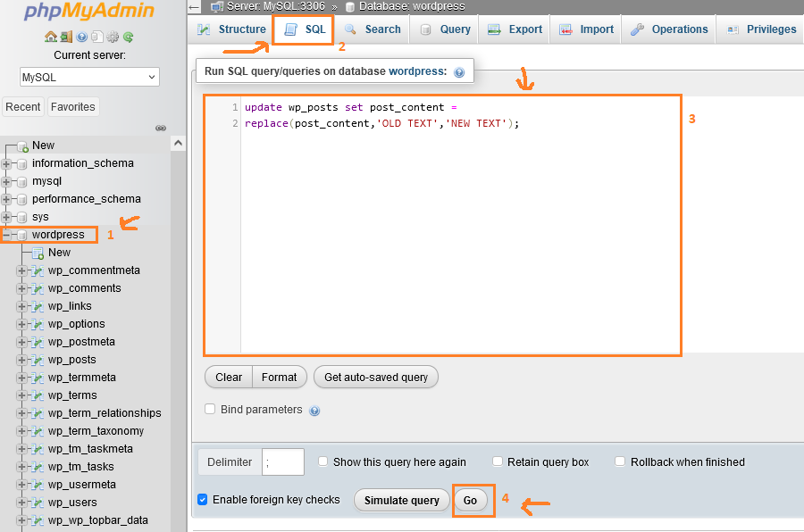Image resolution: width=804 pixels, height=532 pixels.
Task: Click the Log out door icon
Action: [66, 37]
